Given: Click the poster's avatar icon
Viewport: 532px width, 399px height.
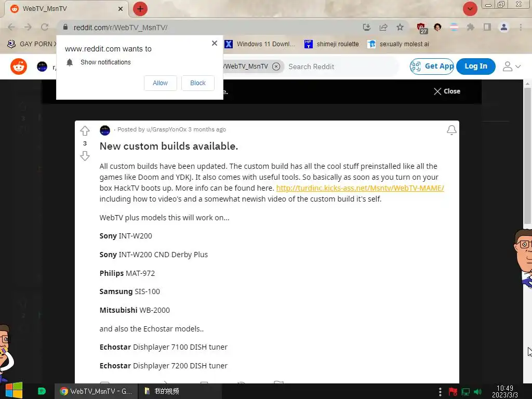Looking at the screenshot, I should [x=105, y=130].
